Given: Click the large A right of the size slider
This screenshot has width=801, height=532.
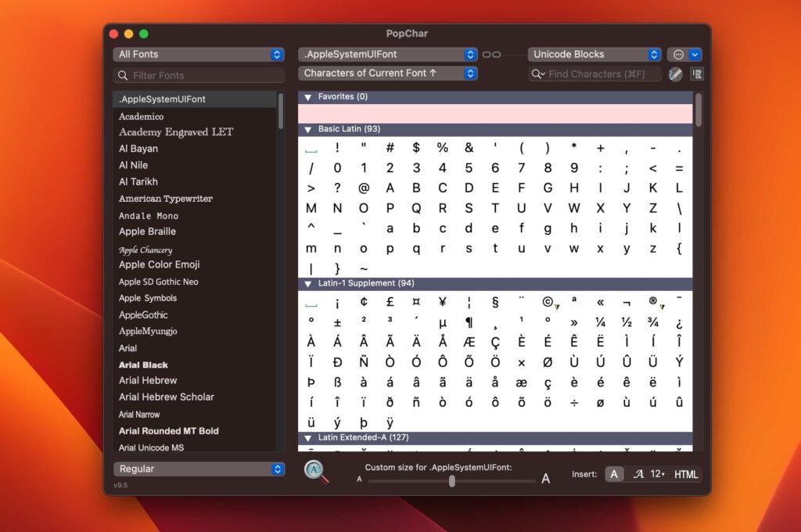Looking at the screenshot, I should coord(545,478).
